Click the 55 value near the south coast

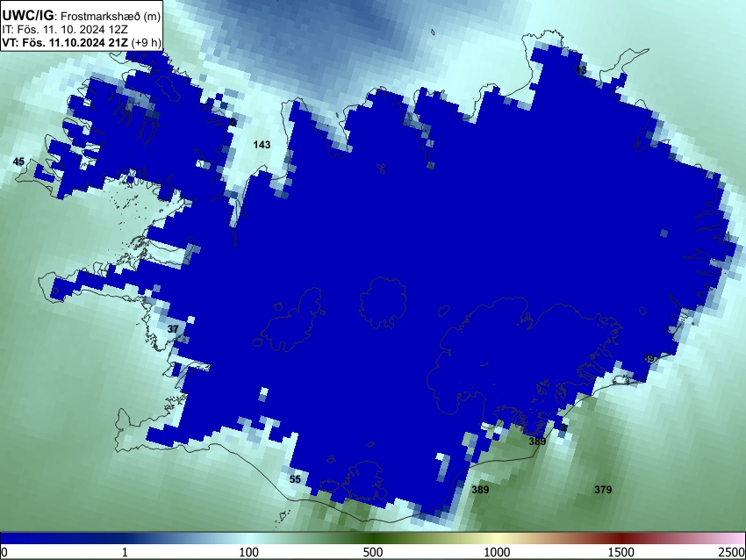[295, 479]
